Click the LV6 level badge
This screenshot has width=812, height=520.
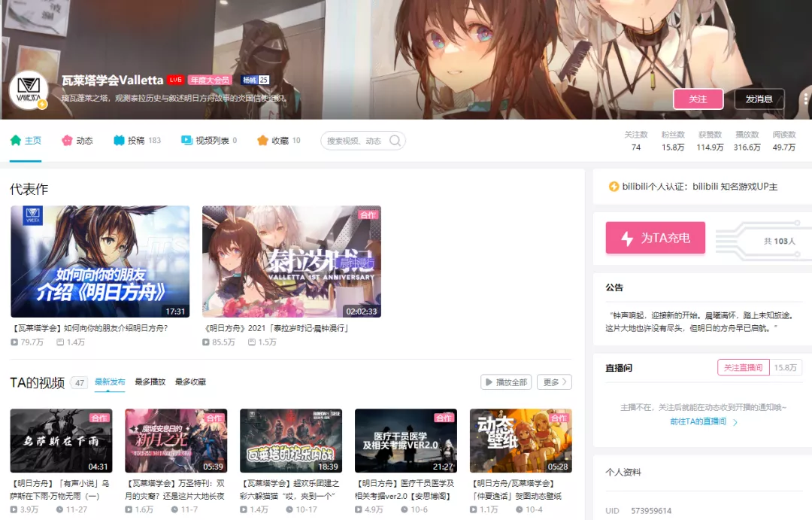175,80
